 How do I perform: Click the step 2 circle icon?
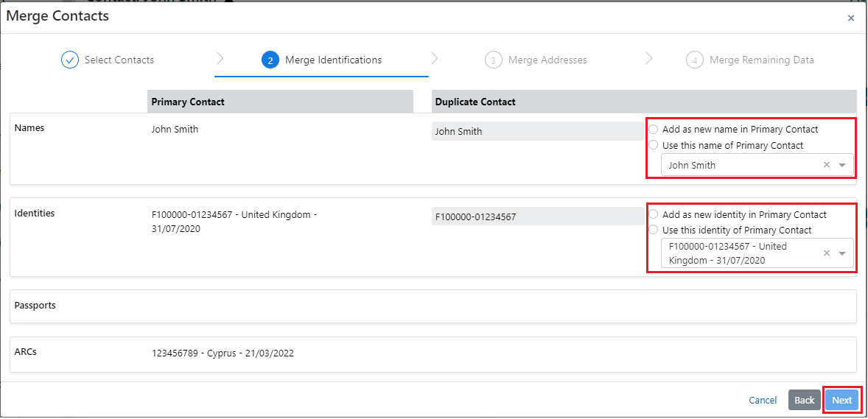click(x=270, y=60)
